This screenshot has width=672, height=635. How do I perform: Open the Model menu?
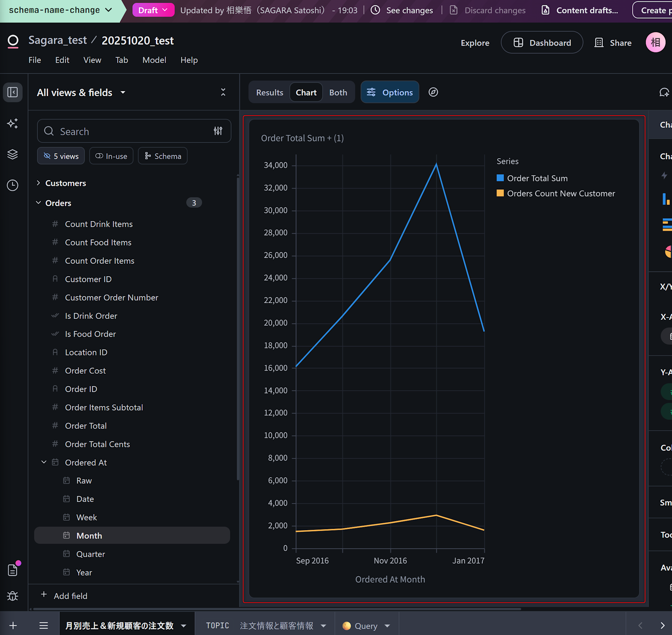click(x=154, y=60)
